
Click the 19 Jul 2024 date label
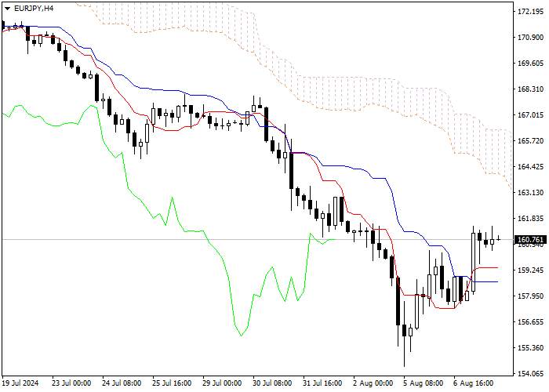20,383
